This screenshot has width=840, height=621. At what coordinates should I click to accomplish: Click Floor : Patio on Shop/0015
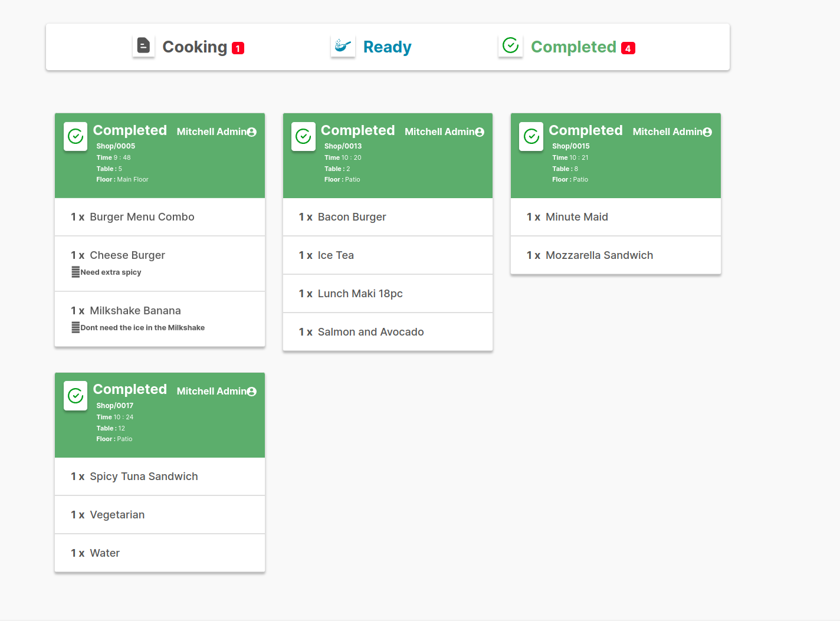click(570, 179)
